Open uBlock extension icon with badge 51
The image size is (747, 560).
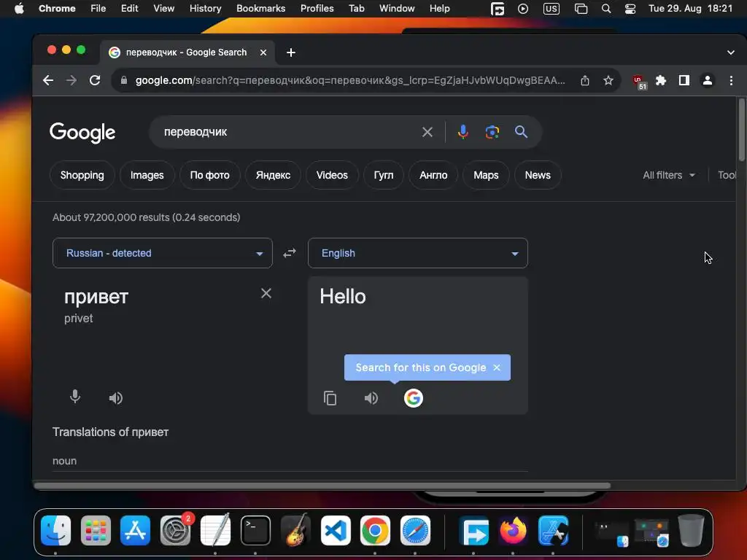point(638,82)
